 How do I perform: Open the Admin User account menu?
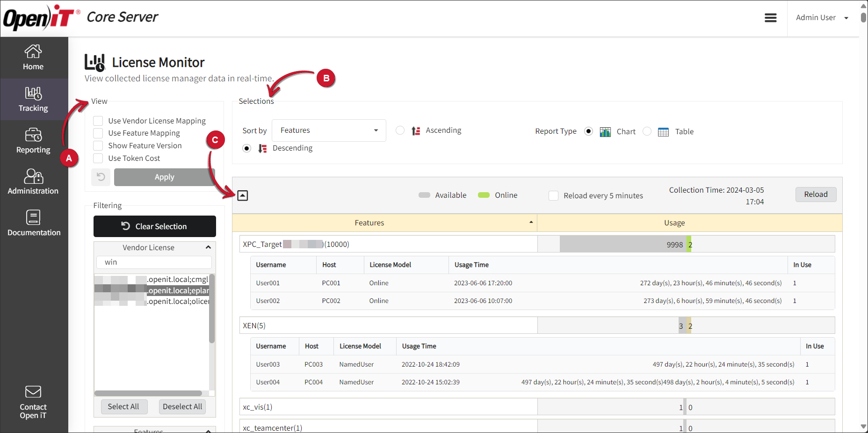[822, 17]
